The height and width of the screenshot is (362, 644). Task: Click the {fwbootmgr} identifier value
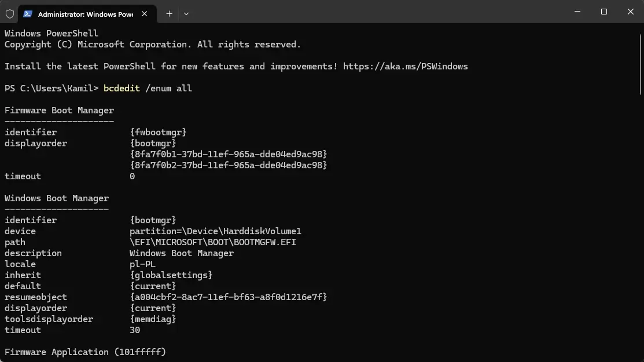pyautogui.click(x=158, y=132)
